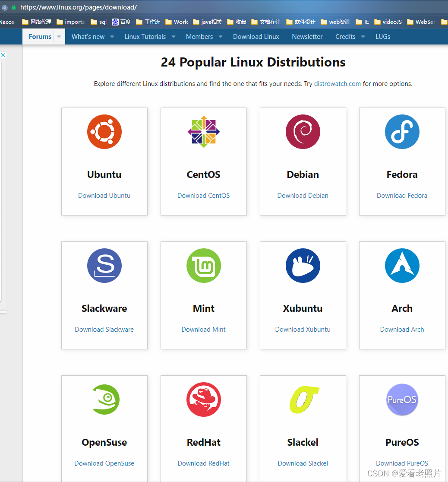
Task: Close the ad with the X icon
Action: pyautogui.click(x=3, y=55)
